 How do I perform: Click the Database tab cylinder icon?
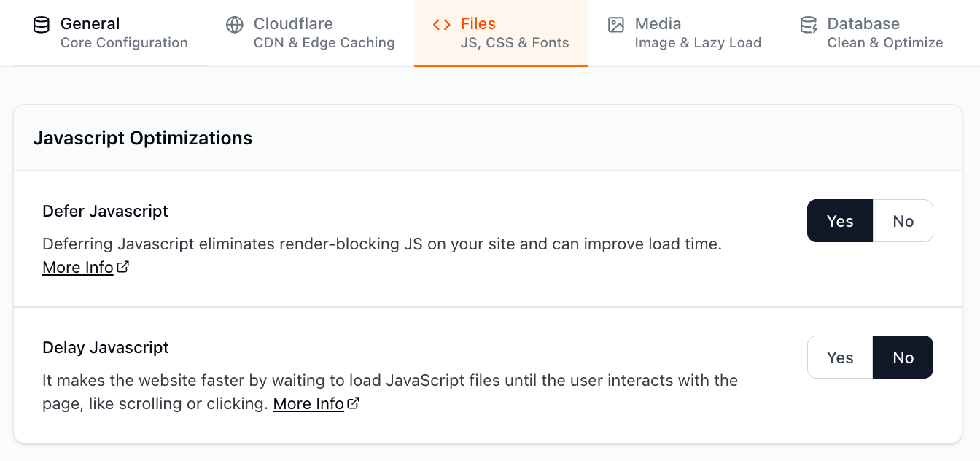point(809,25)
